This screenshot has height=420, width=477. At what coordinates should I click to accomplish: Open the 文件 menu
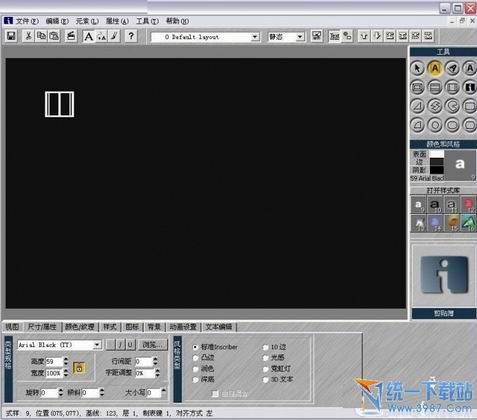(x=27, y=21)
